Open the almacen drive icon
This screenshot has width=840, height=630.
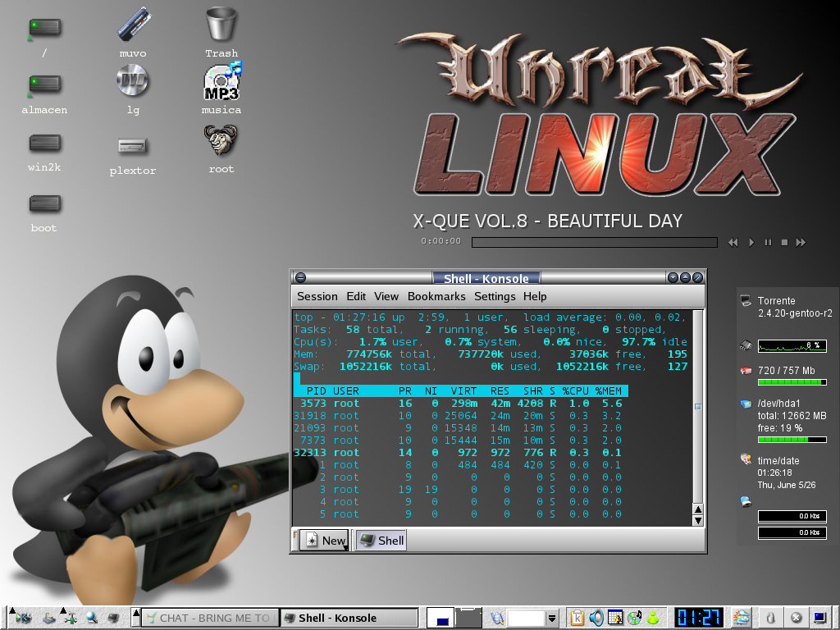(44, 85)
